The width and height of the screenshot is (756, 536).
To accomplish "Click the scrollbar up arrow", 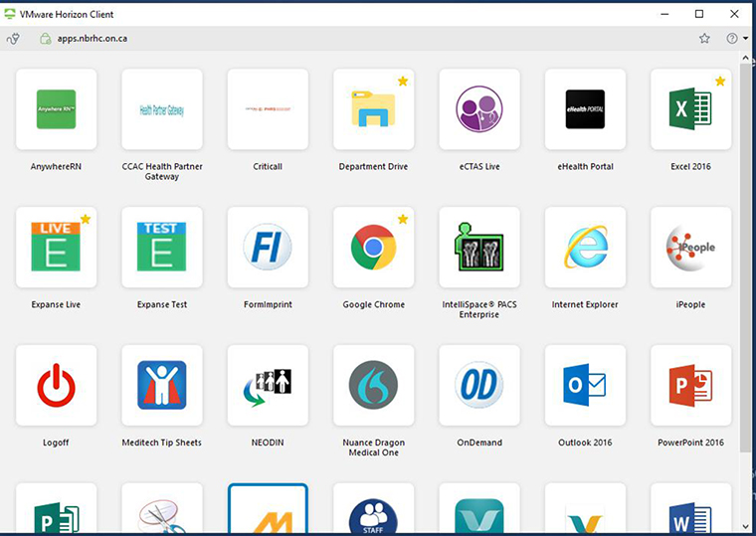I will [745, 59].
